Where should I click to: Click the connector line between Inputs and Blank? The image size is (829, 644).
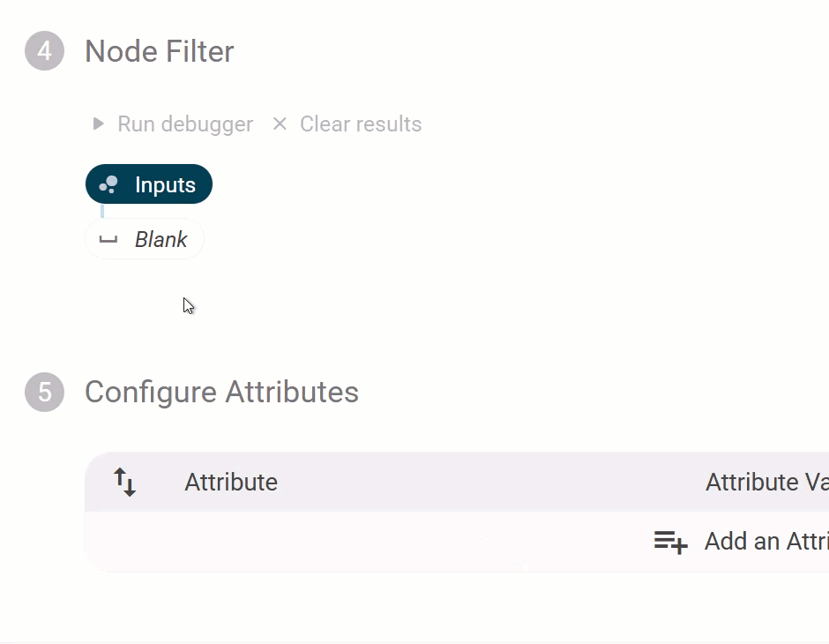click(102, 211)
